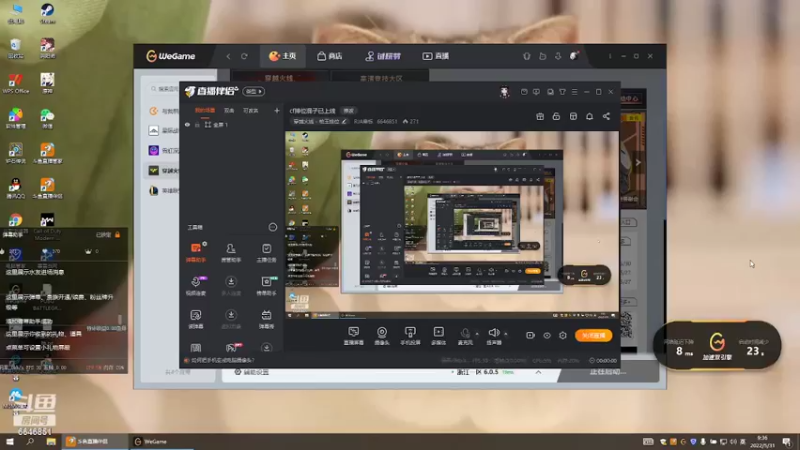Click the speaker icon in the streaming toolbar
Viewport: 800px width, 450px height.
point(493,335)
